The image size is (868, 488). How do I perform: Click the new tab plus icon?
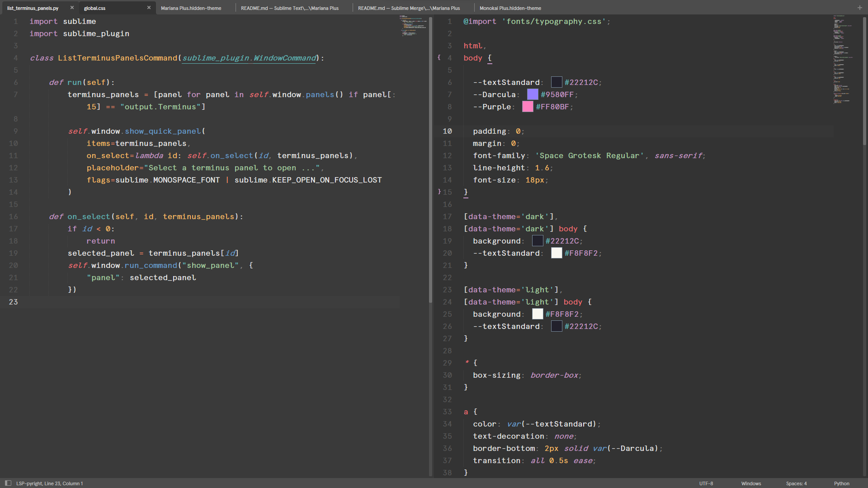(x=859, y=8)
